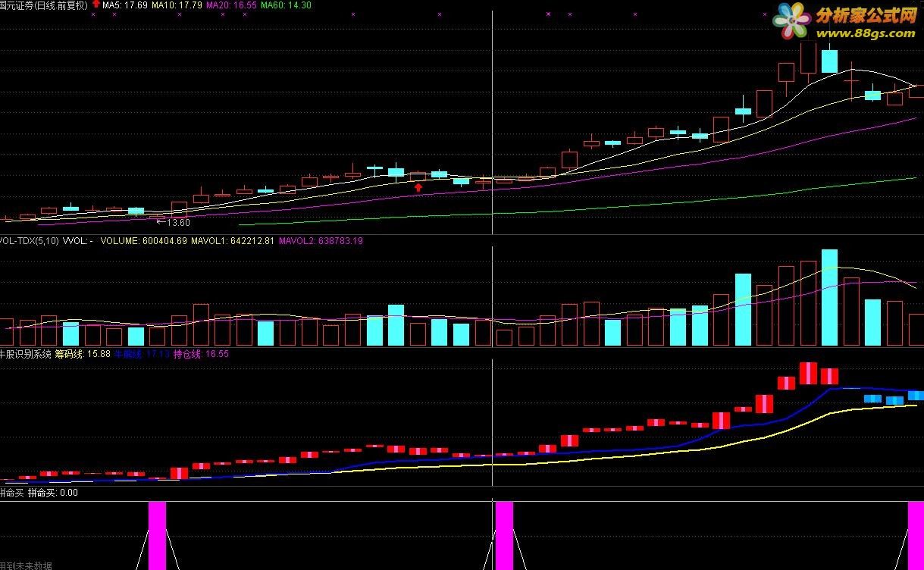Viewport: 924px width, 570px height.
Task: Click the VOLUME: 600404.69 readout
Action: click(144, 241)
